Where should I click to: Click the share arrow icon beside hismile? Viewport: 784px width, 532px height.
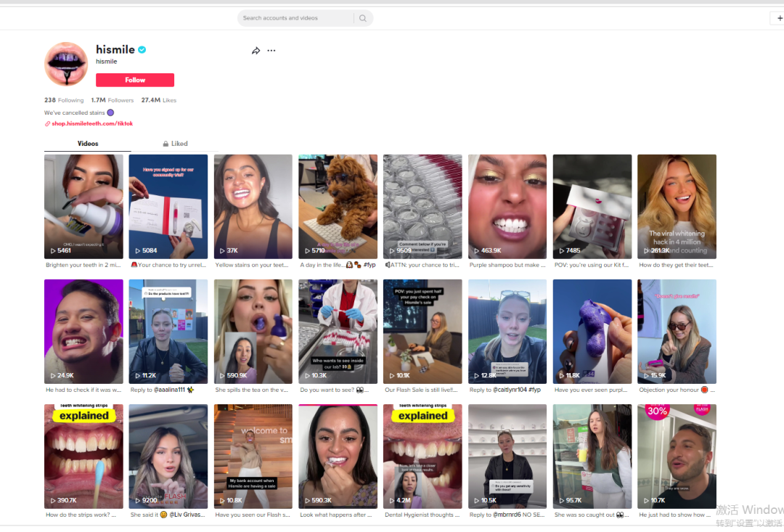[256, 51]
